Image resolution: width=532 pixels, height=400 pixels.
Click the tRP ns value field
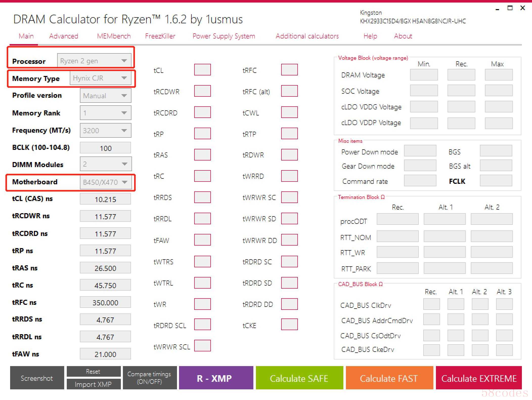pos(105,251)
